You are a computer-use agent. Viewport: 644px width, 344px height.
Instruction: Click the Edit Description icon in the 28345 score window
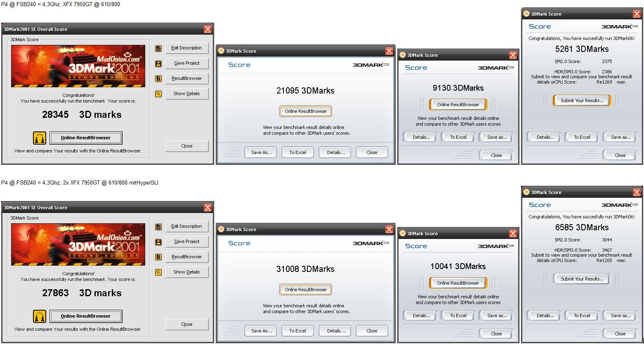tap(158, 49)
